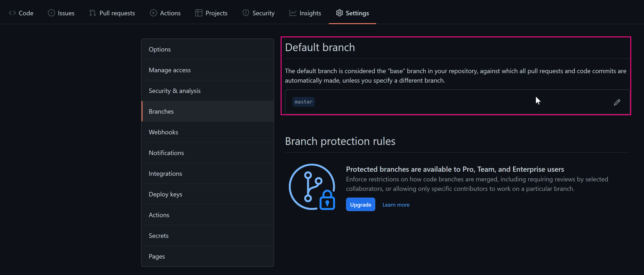Open Security & analysis settings
The image size is (644, 275).
click(207, 91)
